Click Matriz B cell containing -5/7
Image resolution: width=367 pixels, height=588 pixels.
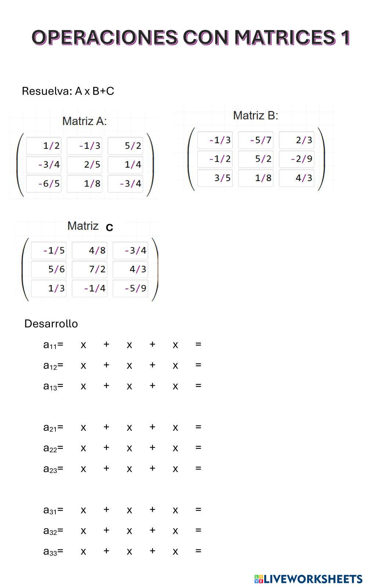pyautogui.click(x=256, y=140)
